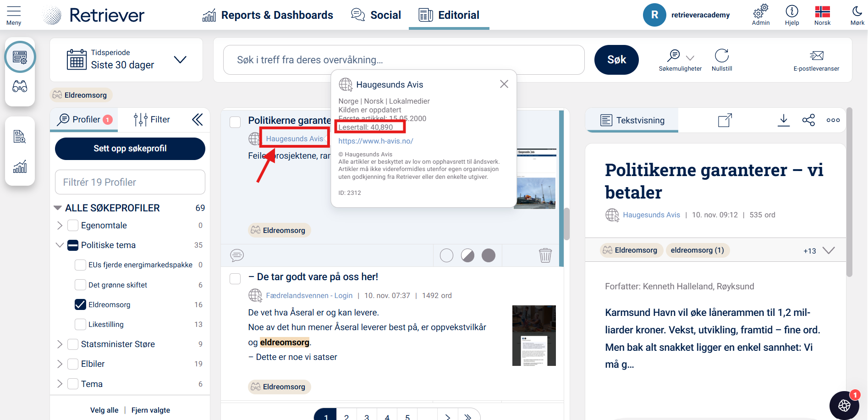
Task: Open the document search sidebar icon
Action: tap(20, 137)
